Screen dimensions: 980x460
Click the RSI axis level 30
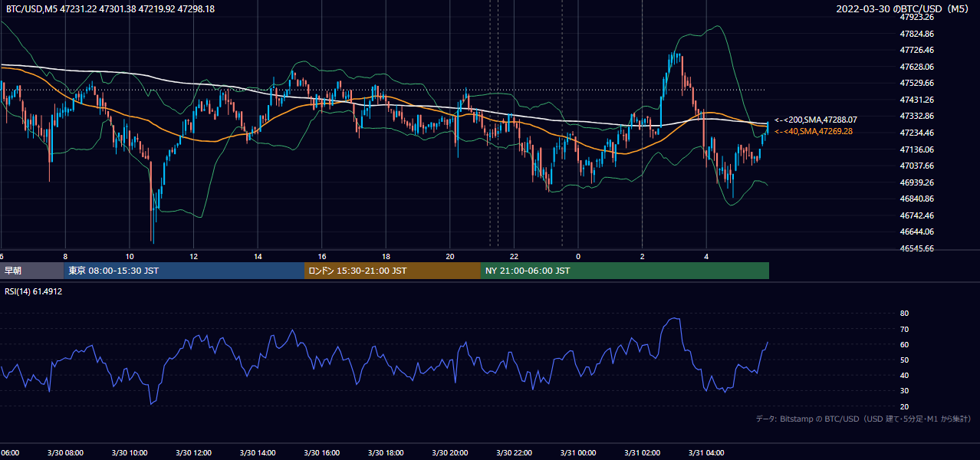pos(904,391)
